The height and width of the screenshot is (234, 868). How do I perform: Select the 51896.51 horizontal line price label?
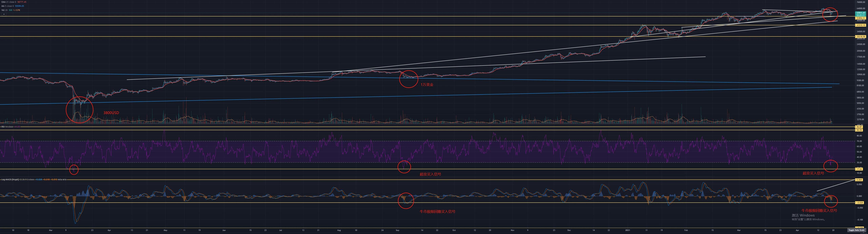[x=861, y=18]
